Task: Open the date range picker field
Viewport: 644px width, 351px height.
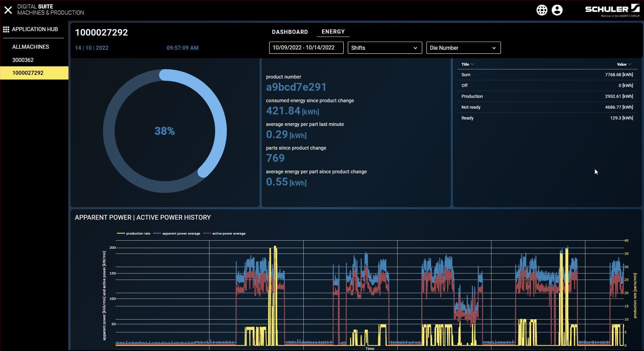Action: click(x=306, y=48)
